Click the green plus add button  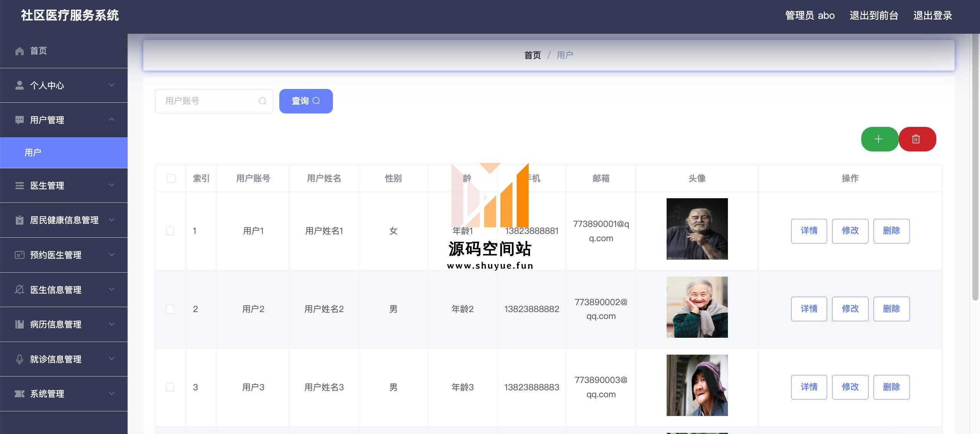[x=879, y=139]
